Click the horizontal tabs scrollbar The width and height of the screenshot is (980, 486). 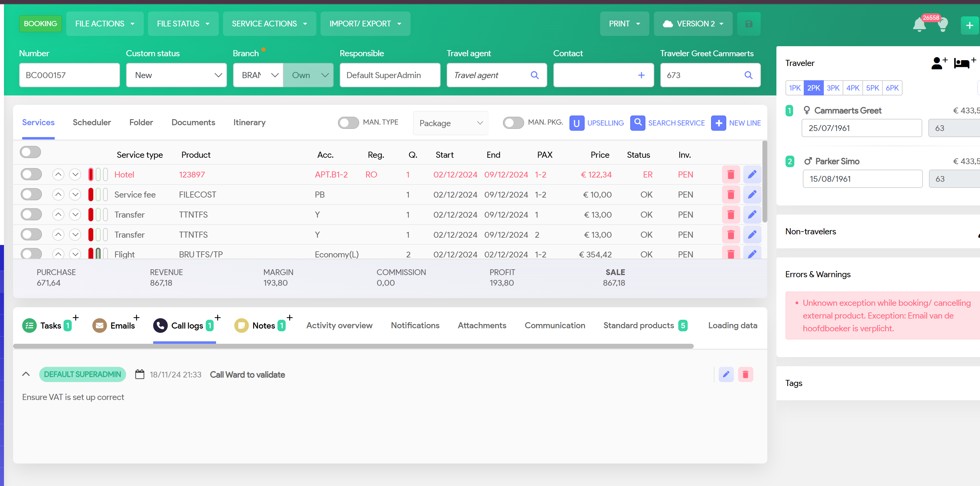(x=353, y=346)
